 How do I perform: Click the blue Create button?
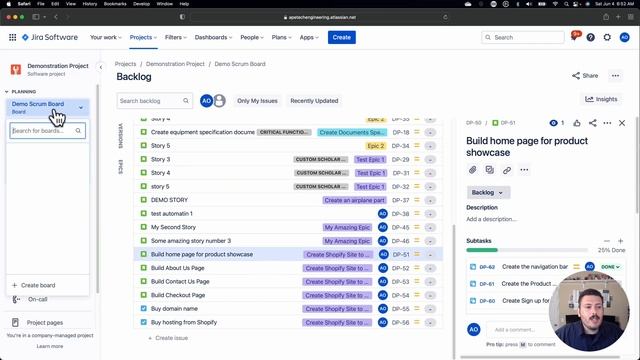(x=342, y=37)
